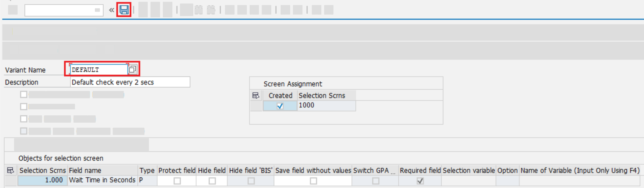Image resolution: width=644 pixels, height=188 pixels.
Task: Toggle the topmost unlabeled checkbox on the left
Action: [23, 94]
